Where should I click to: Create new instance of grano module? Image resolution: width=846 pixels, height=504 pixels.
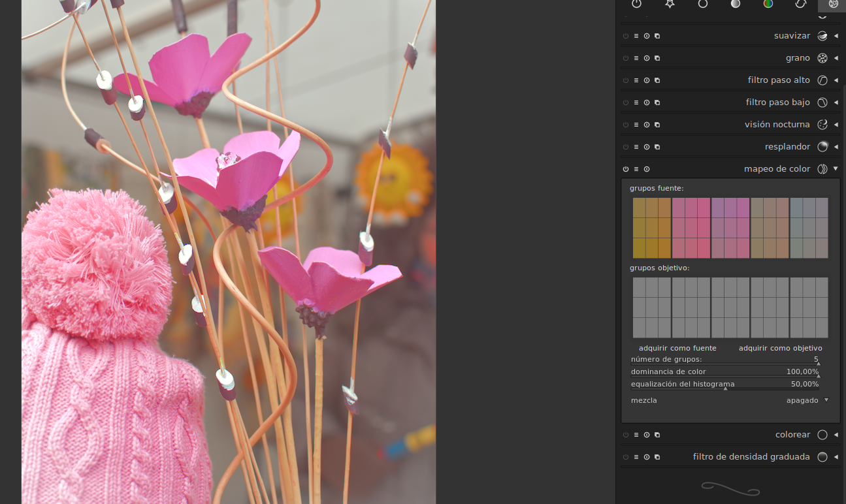[x=657, y=58]
